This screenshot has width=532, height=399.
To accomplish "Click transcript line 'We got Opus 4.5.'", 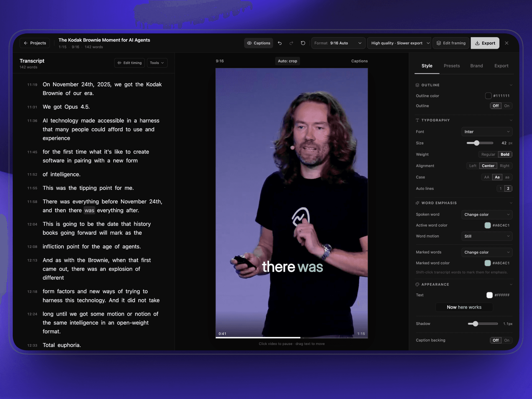I will click(66, 107).
